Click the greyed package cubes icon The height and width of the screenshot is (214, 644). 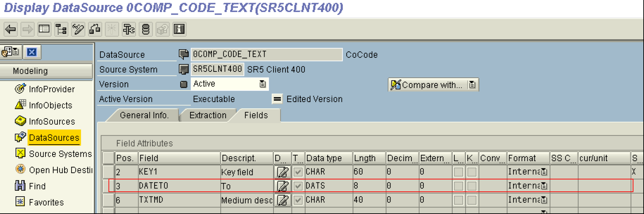pyautogui.click(x=162, y=29)
